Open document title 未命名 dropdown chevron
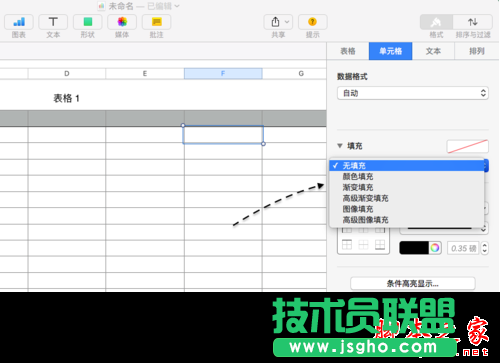The height and width of the screenshot is (363, 500). (x=177, y=6)
